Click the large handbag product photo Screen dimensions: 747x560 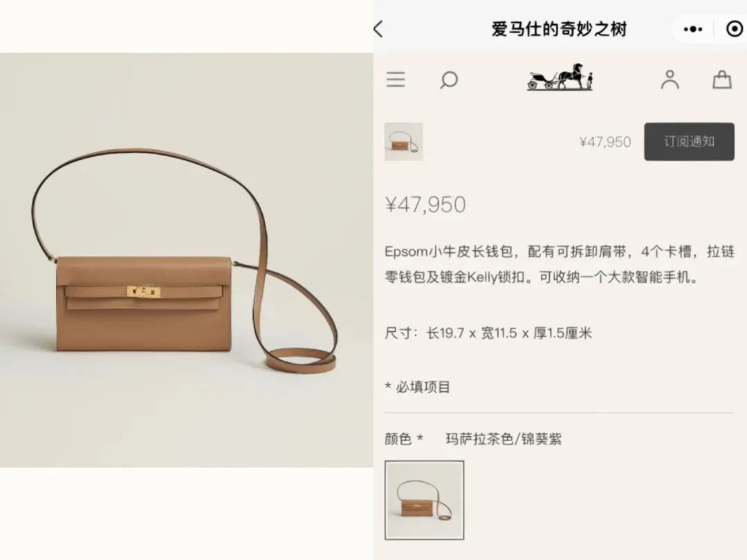click(187, 260)
